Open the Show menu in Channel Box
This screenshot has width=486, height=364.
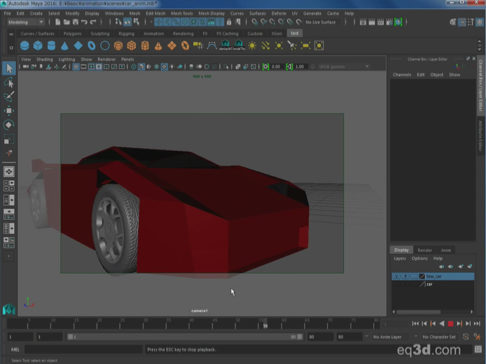point(454,75)
